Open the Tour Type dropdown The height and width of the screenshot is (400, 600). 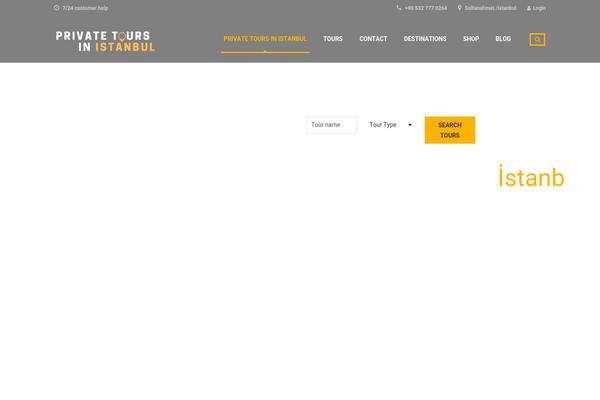[390, 125]
